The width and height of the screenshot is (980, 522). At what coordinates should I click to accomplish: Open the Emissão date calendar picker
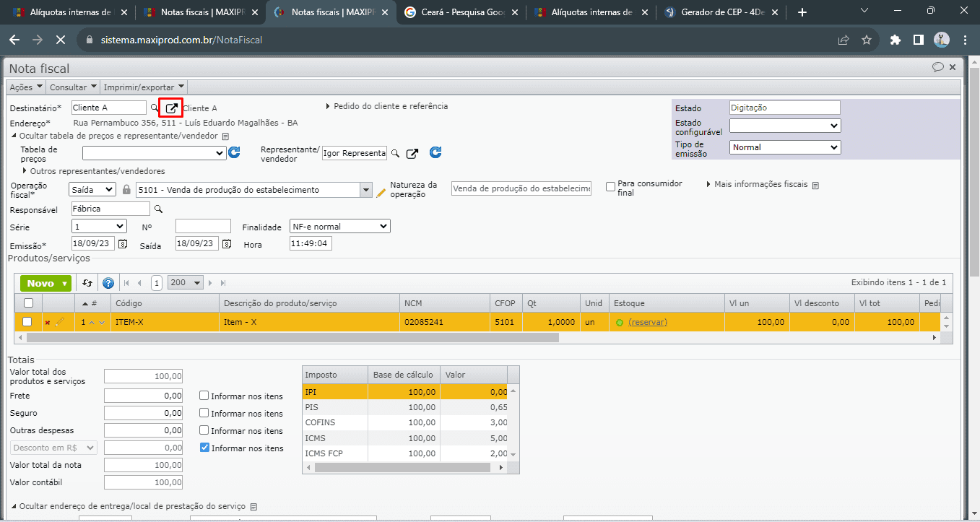pos(123,244)
